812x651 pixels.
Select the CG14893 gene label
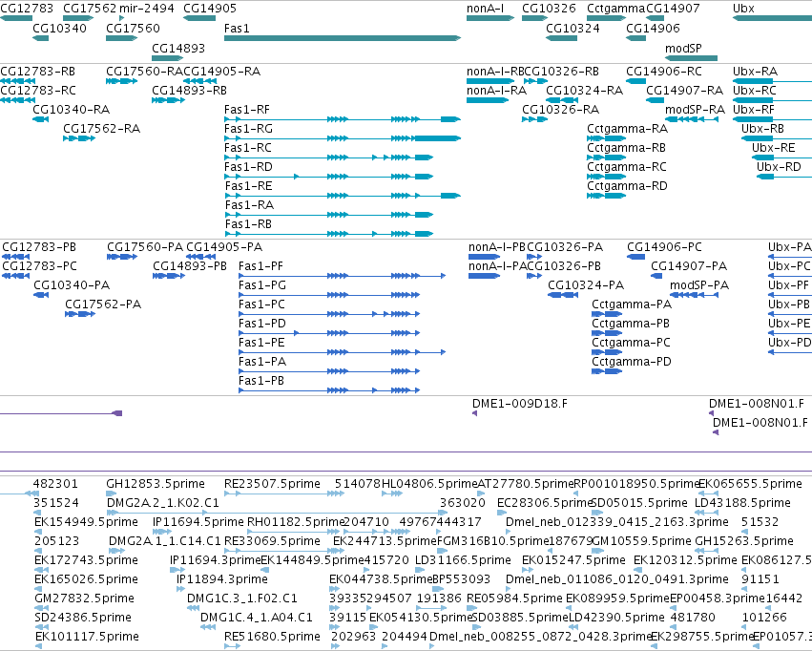click(x=178, y=48)
